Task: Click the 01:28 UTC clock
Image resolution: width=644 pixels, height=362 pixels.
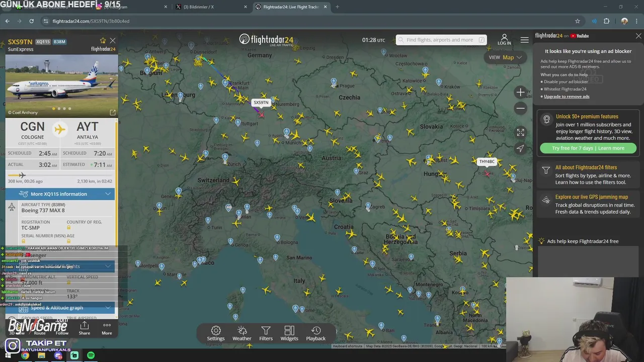Action: point(374,40)
